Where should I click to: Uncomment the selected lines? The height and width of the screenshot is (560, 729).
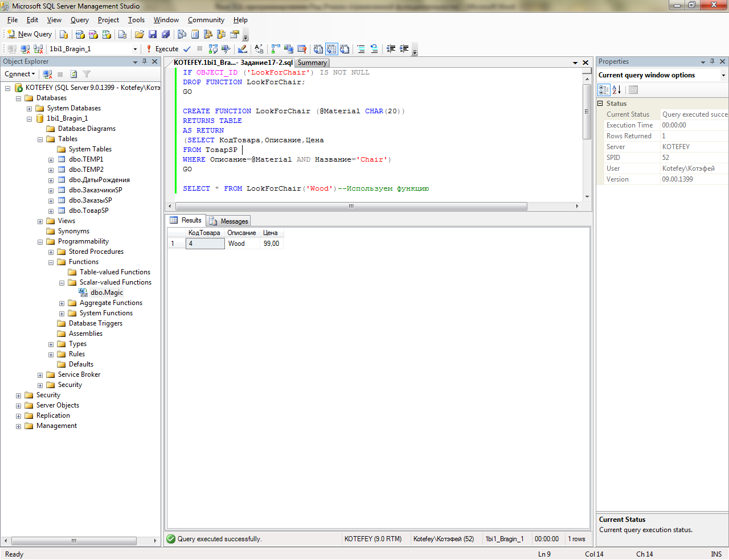(374, 49)
